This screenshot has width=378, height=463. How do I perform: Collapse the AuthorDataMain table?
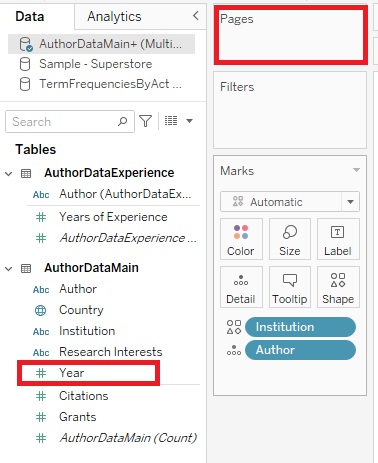[9, 268]
